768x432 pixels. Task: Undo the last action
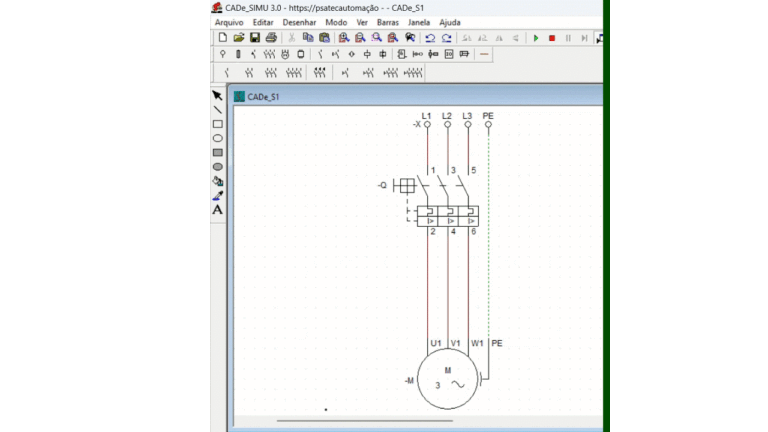[x=430, y=38]
